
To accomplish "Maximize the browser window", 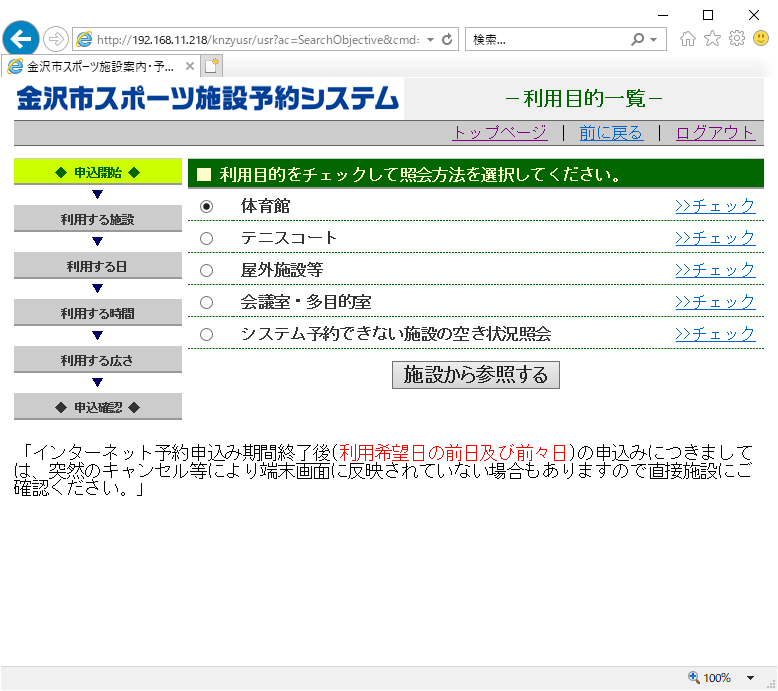I will click(708, 15).
